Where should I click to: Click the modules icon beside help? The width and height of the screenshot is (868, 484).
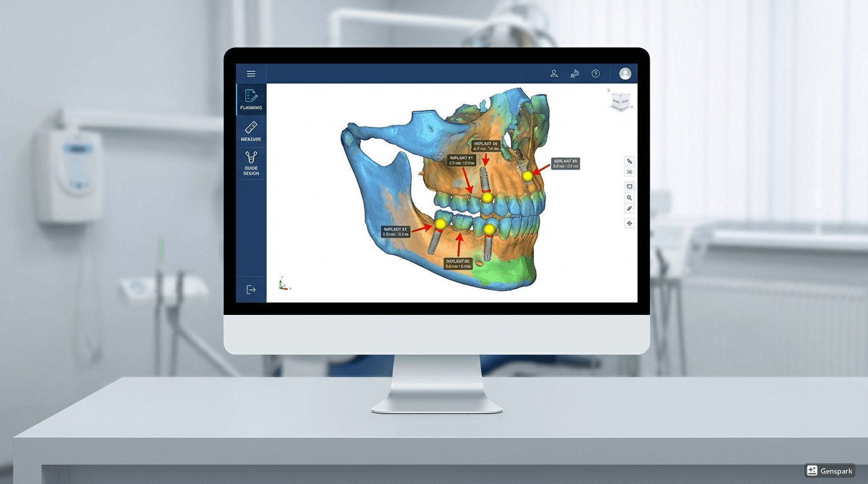(575, 74)
